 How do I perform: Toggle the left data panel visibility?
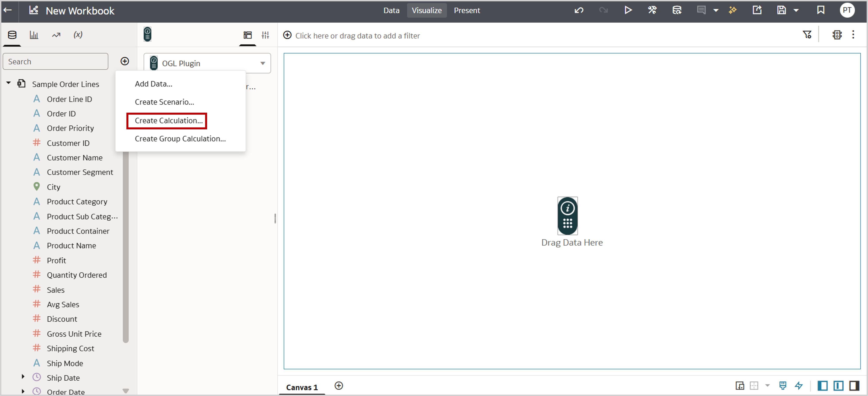click(x=822, y=385)
